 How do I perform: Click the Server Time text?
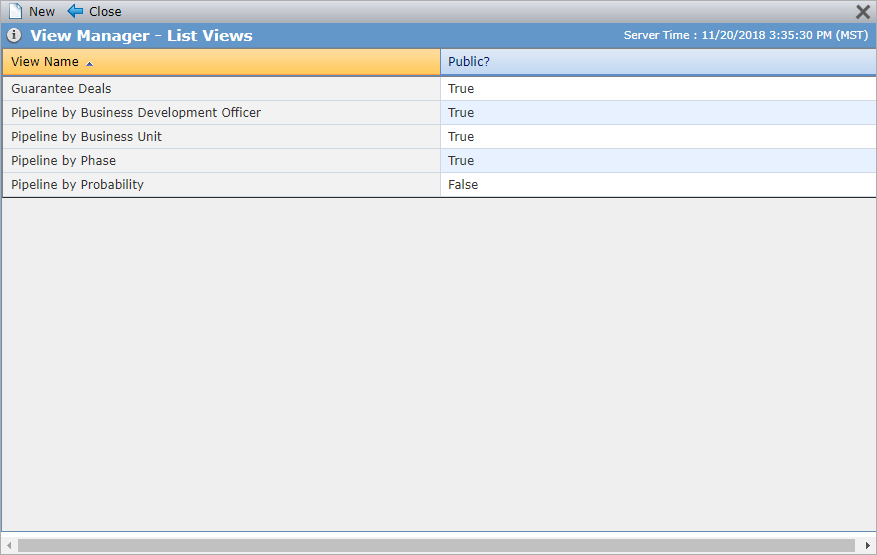tap(746, 35)
